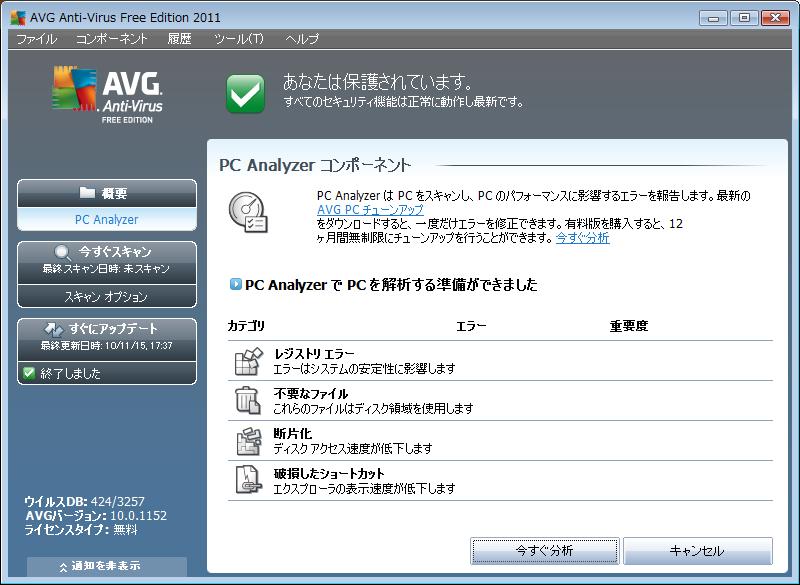Click the カテゴリ column header

[x=246, y=325]
